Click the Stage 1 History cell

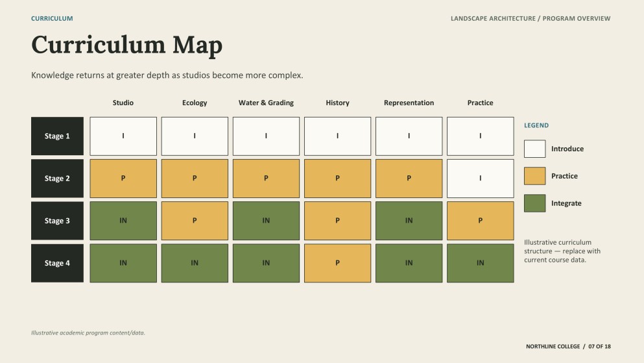point(338,136)
